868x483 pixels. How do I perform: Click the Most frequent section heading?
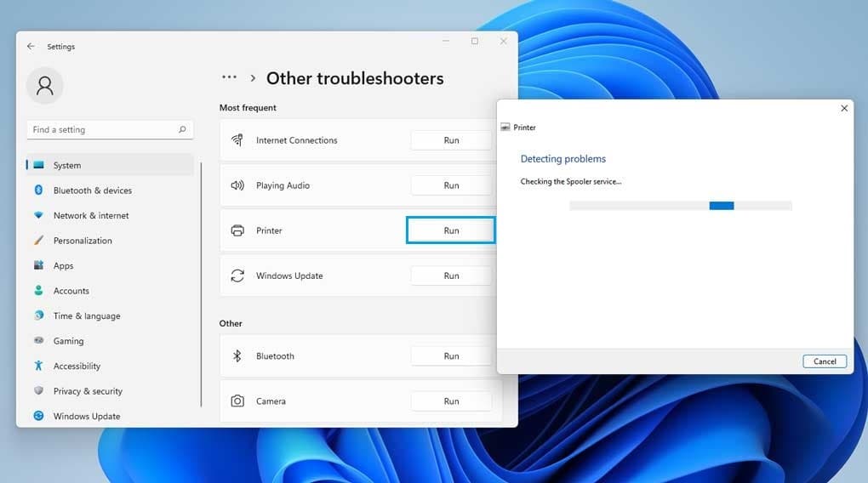point(248,107)
